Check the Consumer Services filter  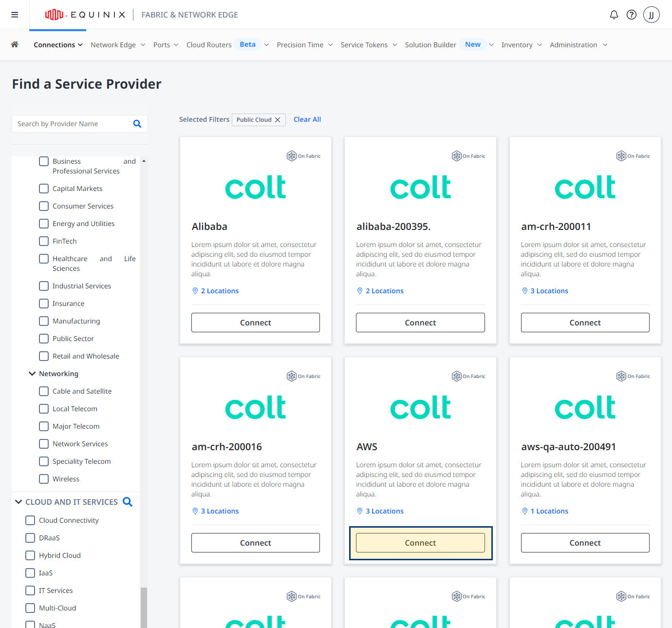pos(44,206)
